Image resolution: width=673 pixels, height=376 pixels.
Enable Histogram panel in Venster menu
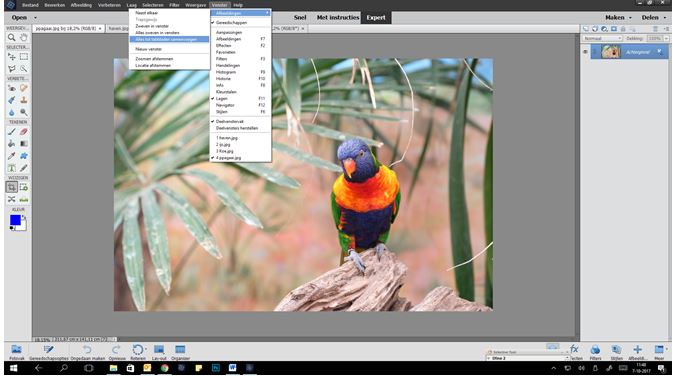click(240, 72)
